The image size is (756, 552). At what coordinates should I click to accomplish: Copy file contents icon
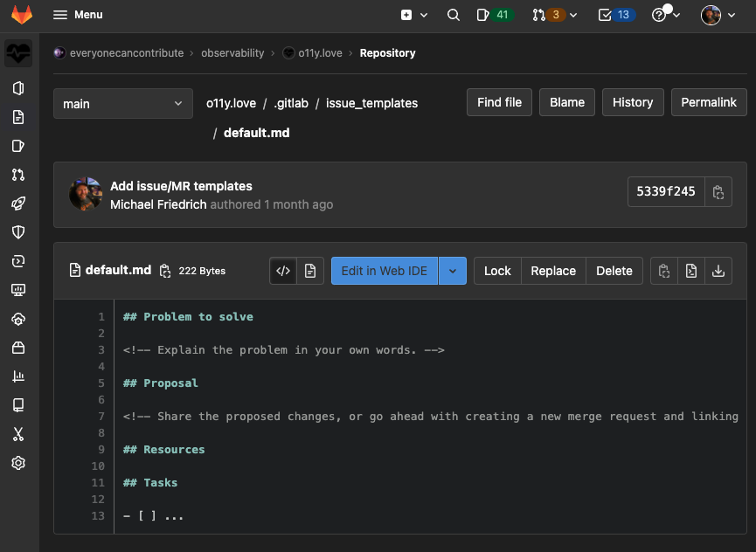coord(664,271)
